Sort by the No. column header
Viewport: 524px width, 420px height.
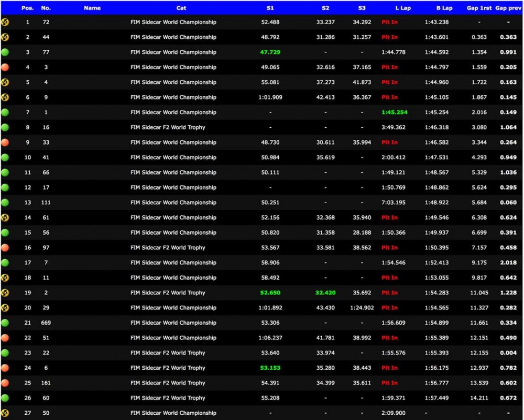pos(46,8)
